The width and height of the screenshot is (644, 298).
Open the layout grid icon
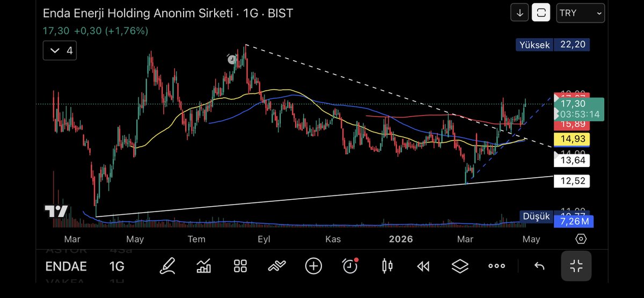click(x=240, y=266)
